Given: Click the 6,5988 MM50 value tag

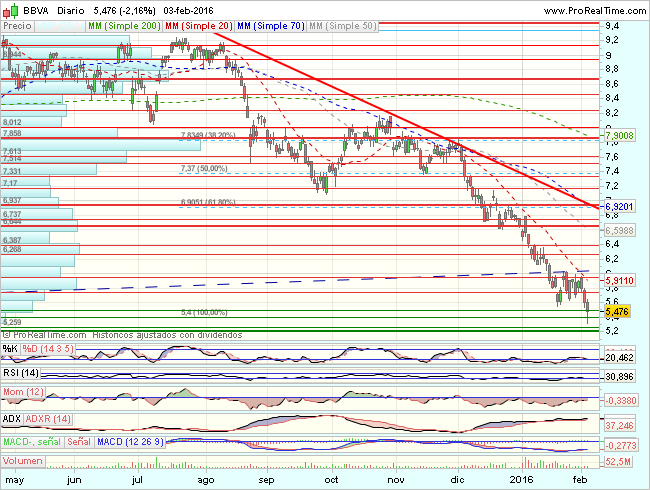Looking at the screenshot, I should 619,230.
